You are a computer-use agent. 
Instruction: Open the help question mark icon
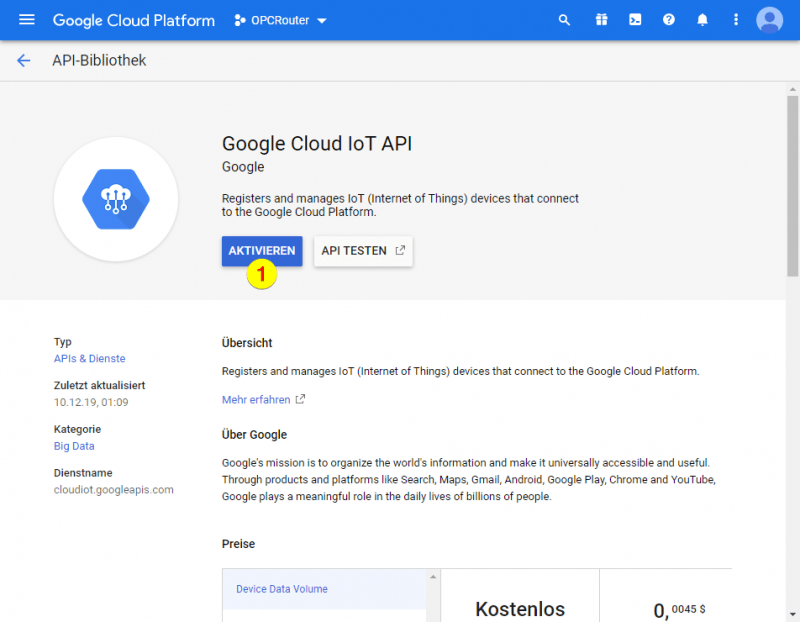tap(668, 20)
